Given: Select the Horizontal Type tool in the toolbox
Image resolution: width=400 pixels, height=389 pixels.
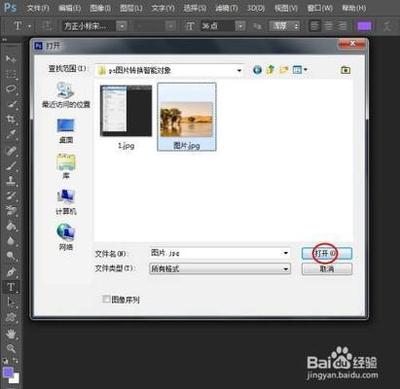Looking at the screenshot, I should (11, 287).
